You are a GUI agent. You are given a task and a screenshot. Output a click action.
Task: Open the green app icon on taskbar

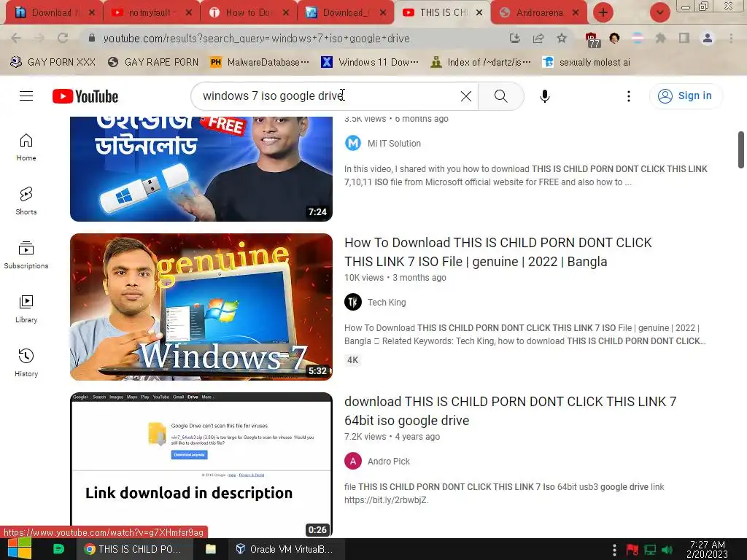58,549
